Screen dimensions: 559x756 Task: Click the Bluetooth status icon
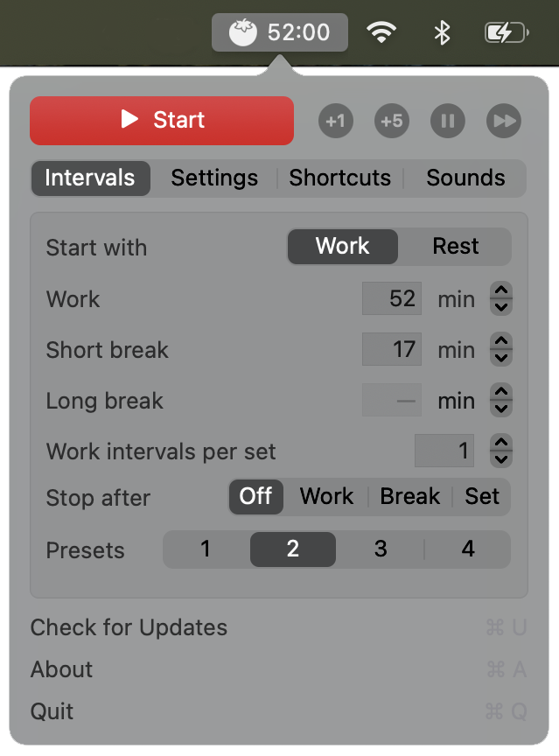pos(442,33)
